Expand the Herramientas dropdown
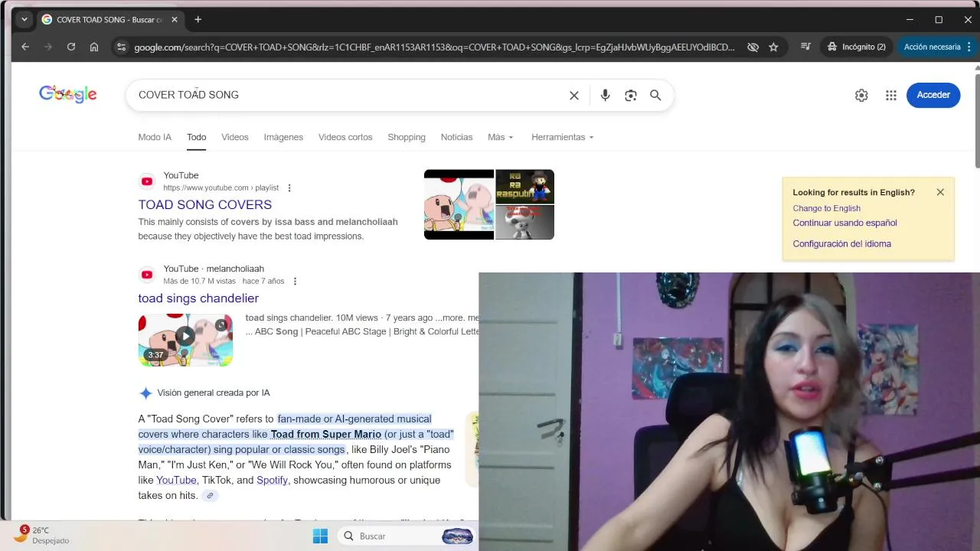This screenshot has height=551, width=980. click(x=563, y=137)
